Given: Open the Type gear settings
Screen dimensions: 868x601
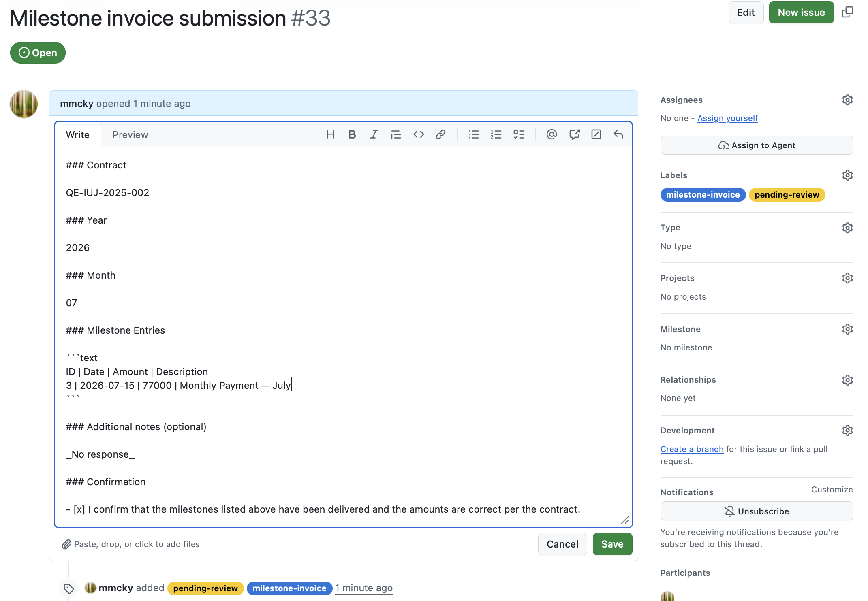Looking at the screenshot, I should tap(847, 228).
